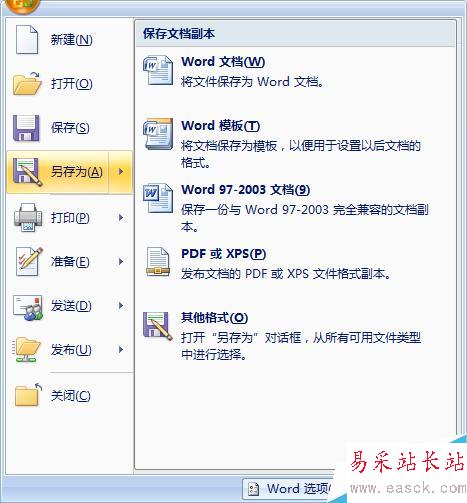Click the 其他格式 floppy-and-pencil icon
This screenshot has width=467, height=503.
[x=158, y=326]
